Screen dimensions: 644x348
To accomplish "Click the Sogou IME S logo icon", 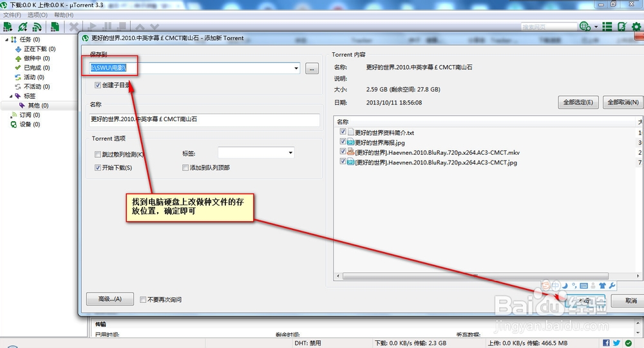I will coord(546,285).
